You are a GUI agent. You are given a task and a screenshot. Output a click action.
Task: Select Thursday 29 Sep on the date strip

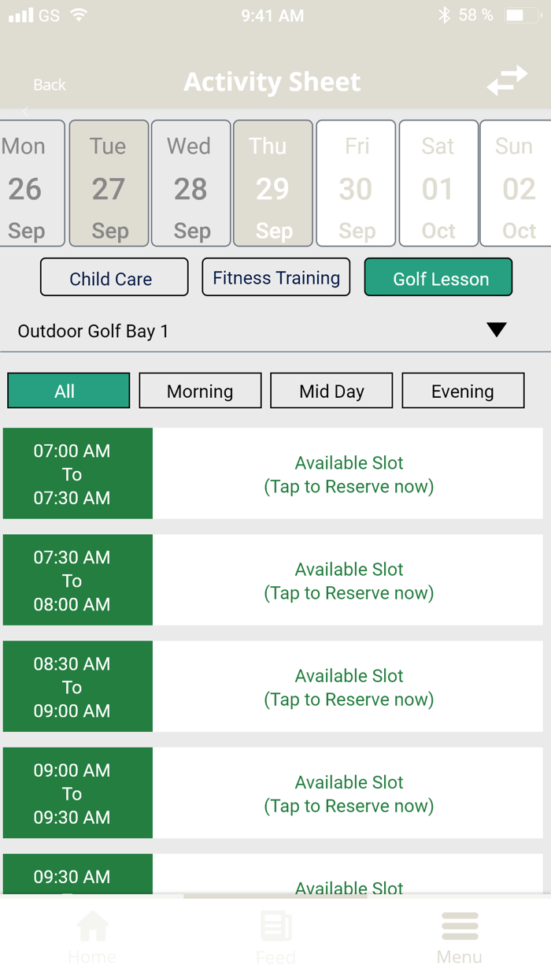coord(272,183)
